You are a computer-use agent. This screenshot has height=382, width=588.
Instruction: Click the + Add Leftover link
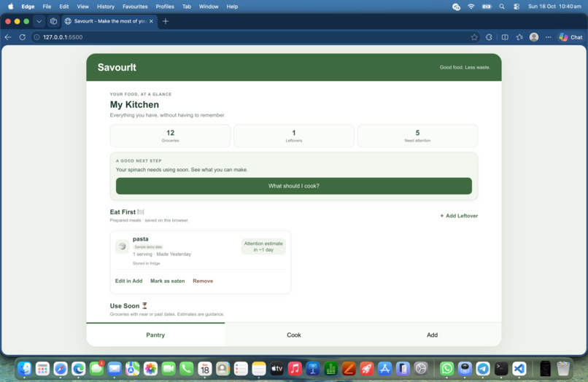(459, 216)
